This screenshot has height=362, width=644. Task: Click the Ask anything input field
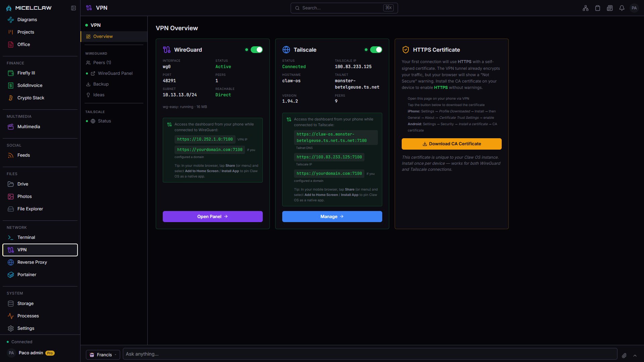click(x=369, y=354)
